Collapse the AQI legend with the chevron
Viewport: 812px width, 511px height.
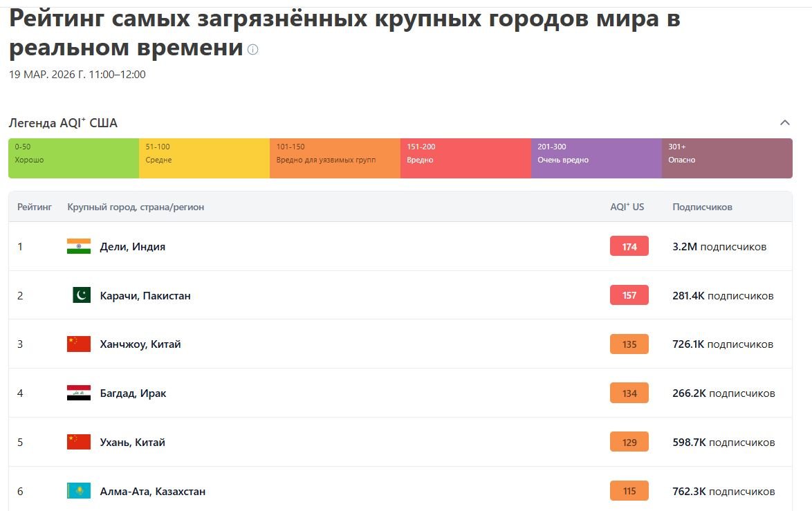coord(784,123)
